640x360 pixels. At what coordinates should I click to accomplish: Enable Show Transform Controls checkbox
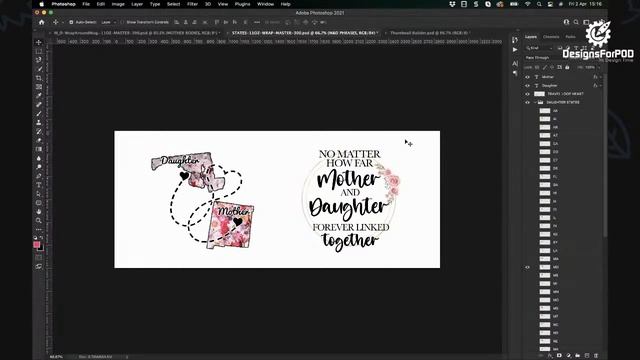click(x=122, y=22)
